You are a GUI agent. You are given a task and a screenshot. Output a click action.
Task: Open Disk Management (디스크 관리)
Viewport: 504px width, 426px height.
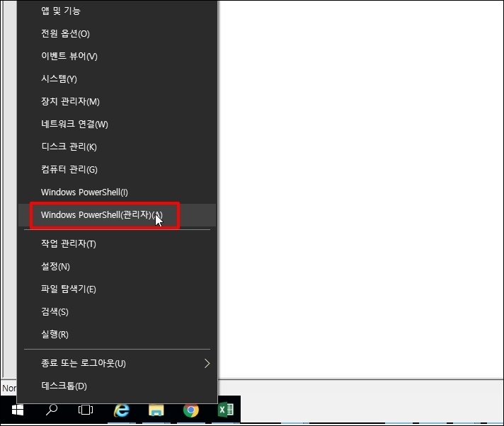coord(117,146)
